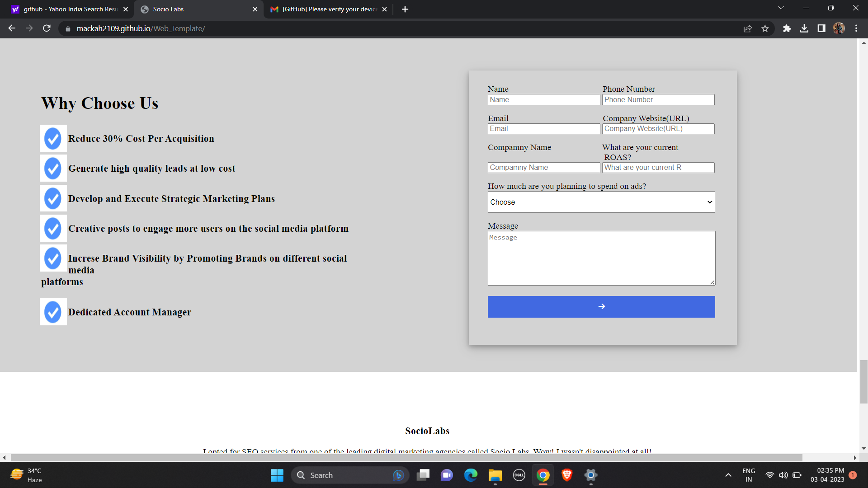This screenshot has width=868, height=488.
Task: Open the sidebar/reading list panel icon
Action: click(821, 28)
